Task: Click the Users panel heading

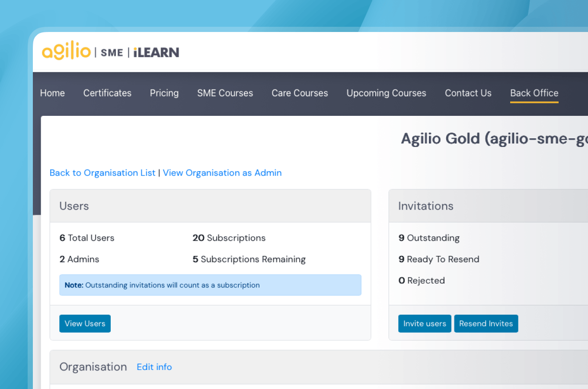Action: pyautogui.click(x=74, y=206)
